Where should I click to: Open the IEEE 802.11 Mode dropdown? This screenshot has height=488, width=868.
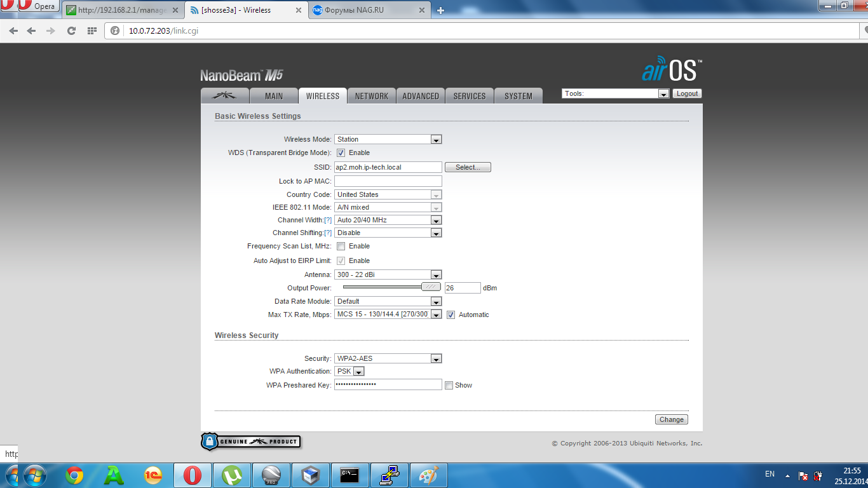[388, 207]
